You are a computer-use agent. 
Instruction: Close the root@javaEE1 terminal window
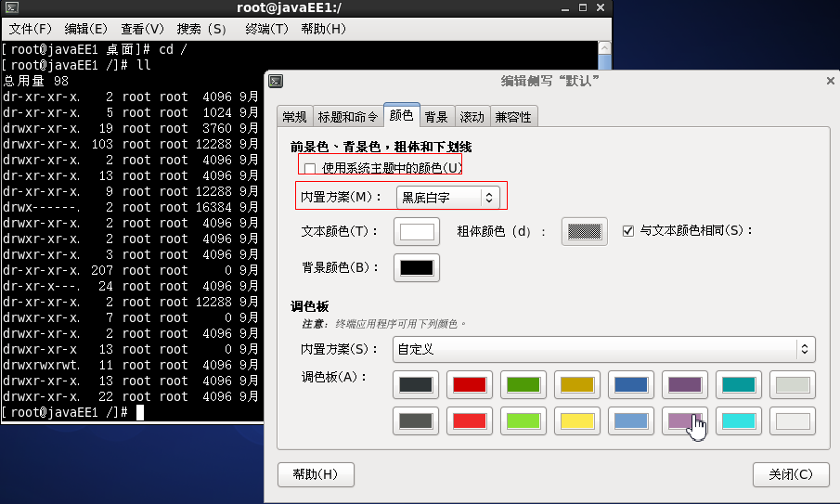(601, 7)
